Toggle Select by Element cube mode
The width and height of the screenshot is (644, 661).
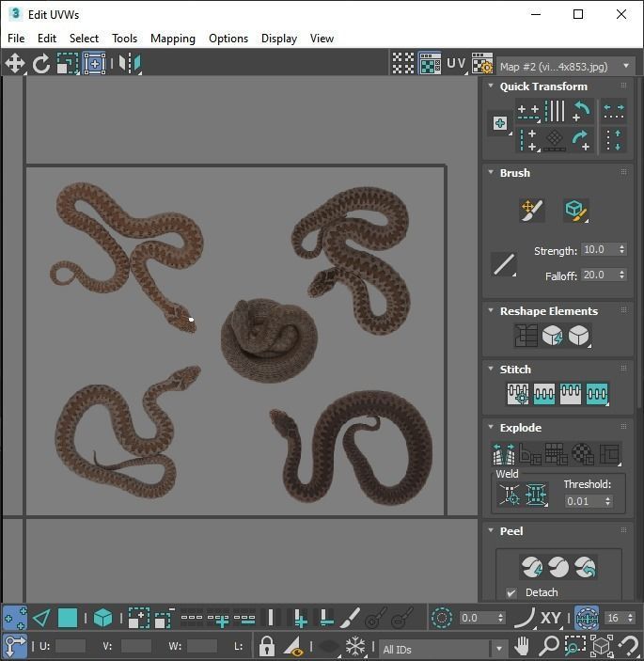tap(102, 618)
